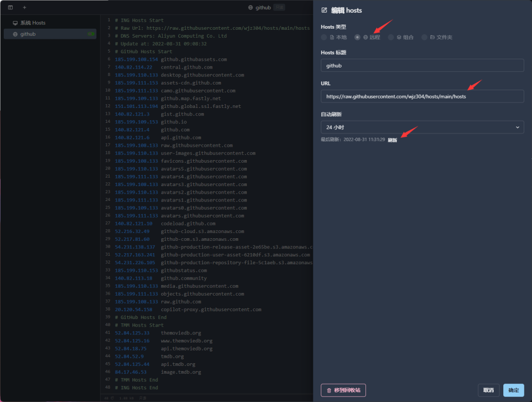Click assets-cdn.github.com entry
Screen dimensions: 532x402
[x=190, y=83]
